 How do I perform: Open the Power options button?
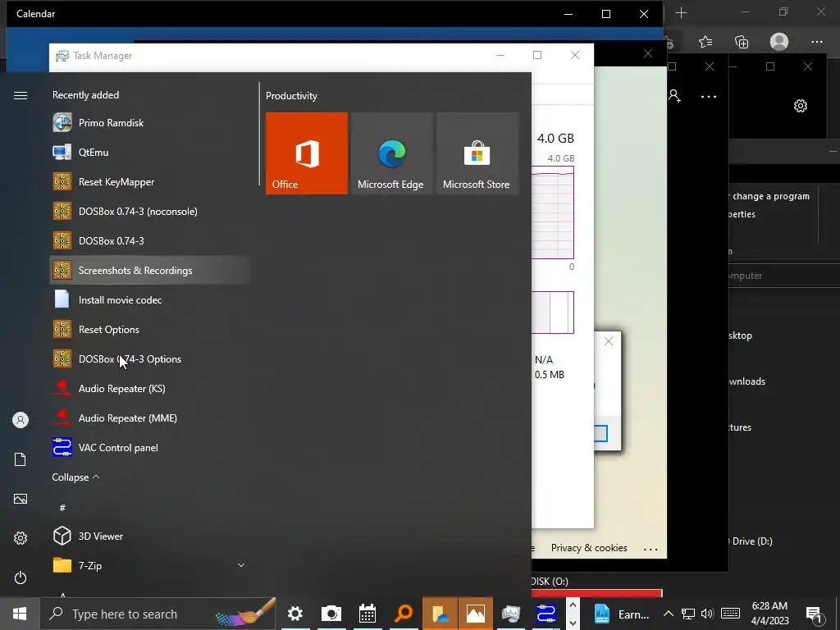pyautogui.click(x=21, y=577)
